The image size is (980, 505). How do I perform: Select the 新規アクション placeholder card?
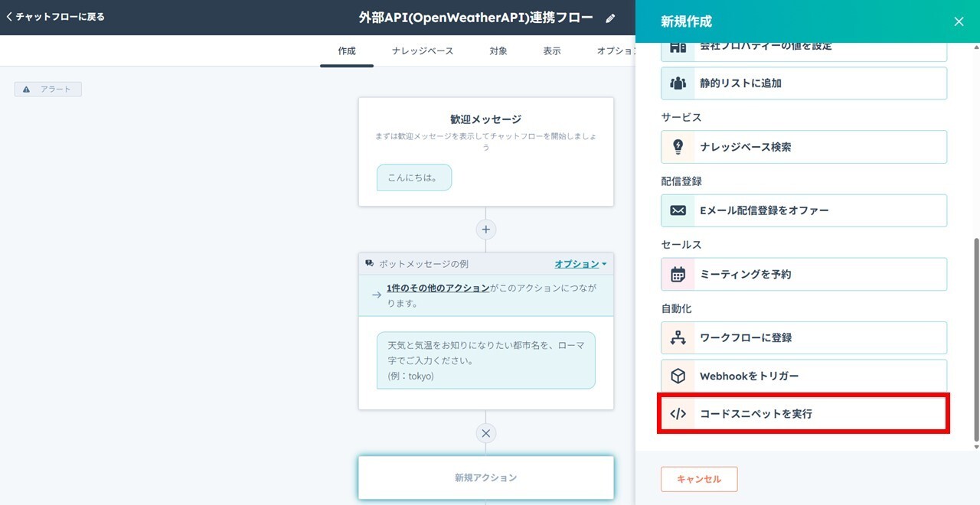(x=485, y=477)
